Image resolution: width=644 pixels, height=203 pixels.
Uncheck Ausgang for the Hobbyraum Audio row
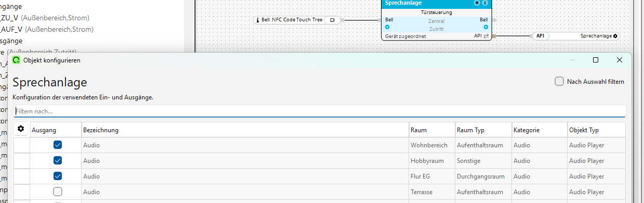tap(58, 160)
